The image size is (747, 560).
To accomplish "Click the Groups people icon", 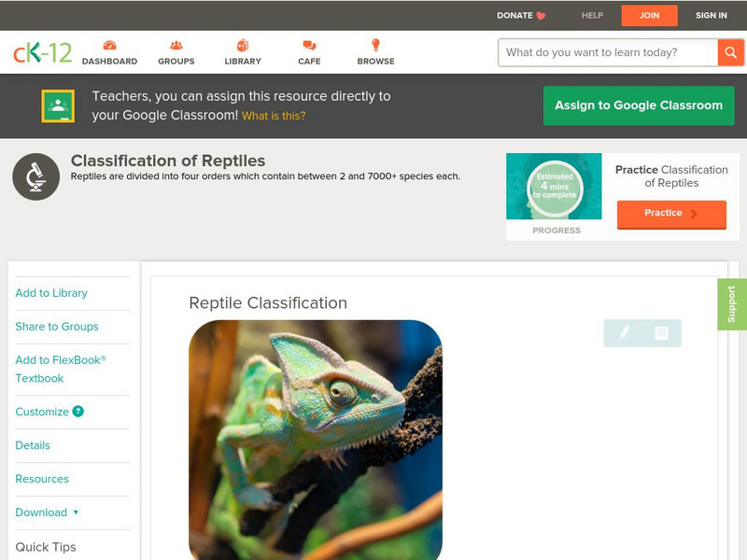I will [176, 45].
